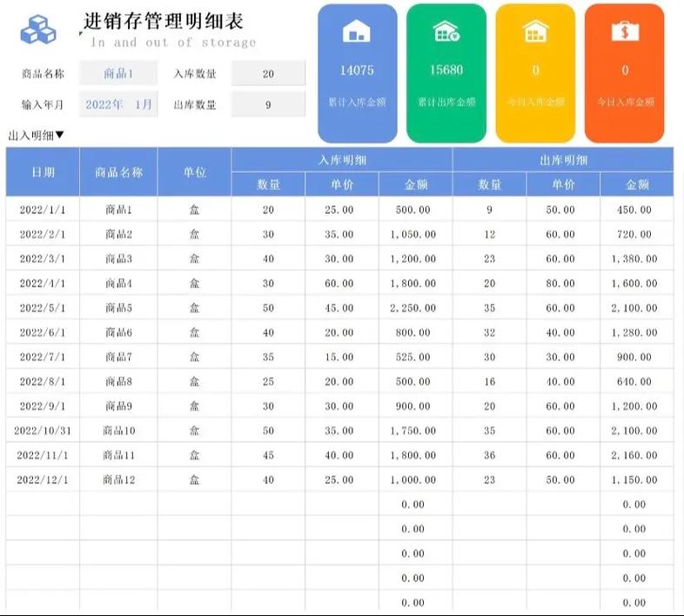Click the title 进销存管理明细表

click(164, 21)
